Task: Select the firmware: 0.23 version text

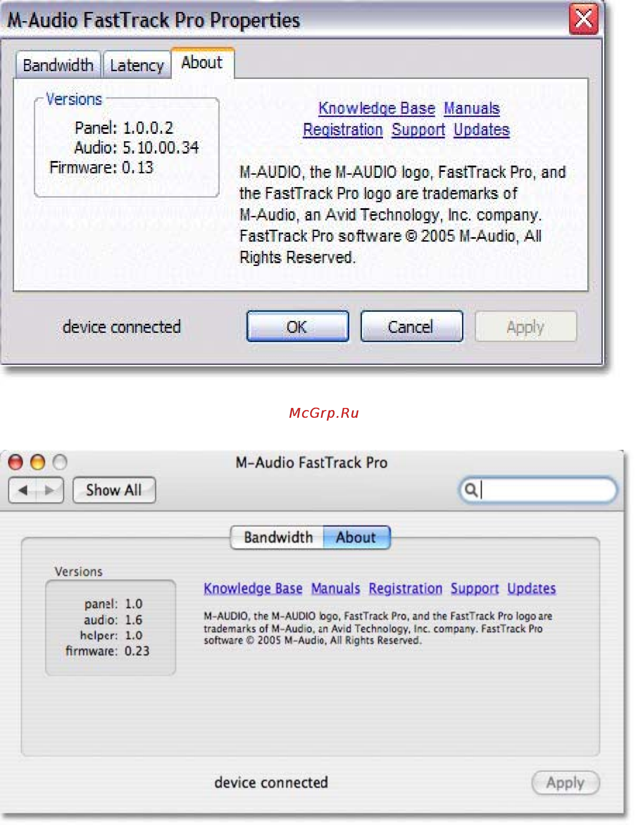Action: coord(108,651)
